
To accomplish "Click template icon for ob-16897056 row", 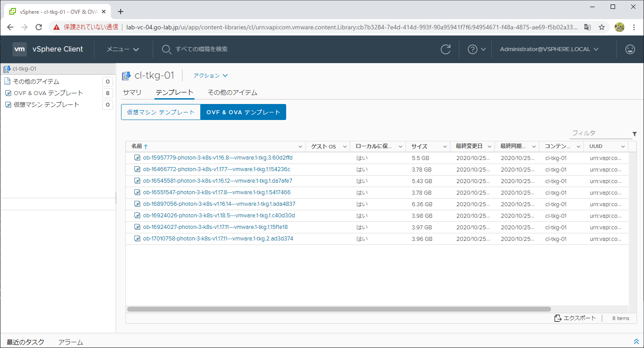I will pyautogui.click(x=138, y=204).
